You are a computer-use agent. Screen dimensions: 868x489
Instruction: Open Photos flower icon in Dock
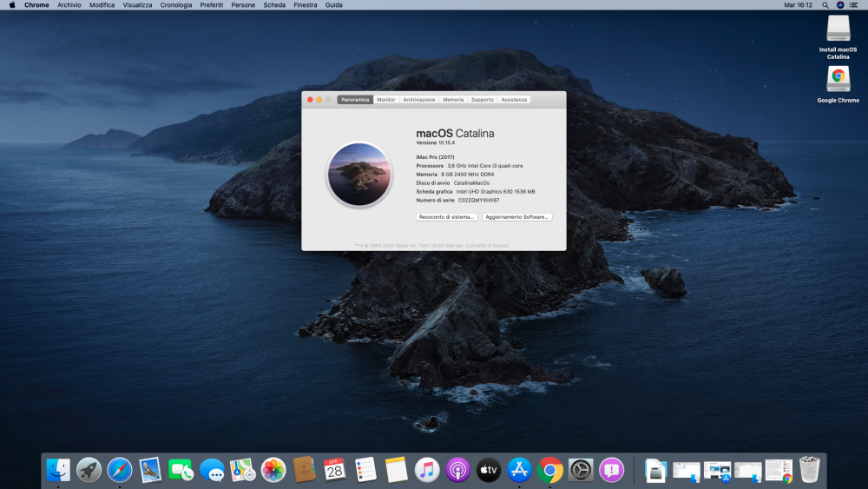(x=273, y=470)
